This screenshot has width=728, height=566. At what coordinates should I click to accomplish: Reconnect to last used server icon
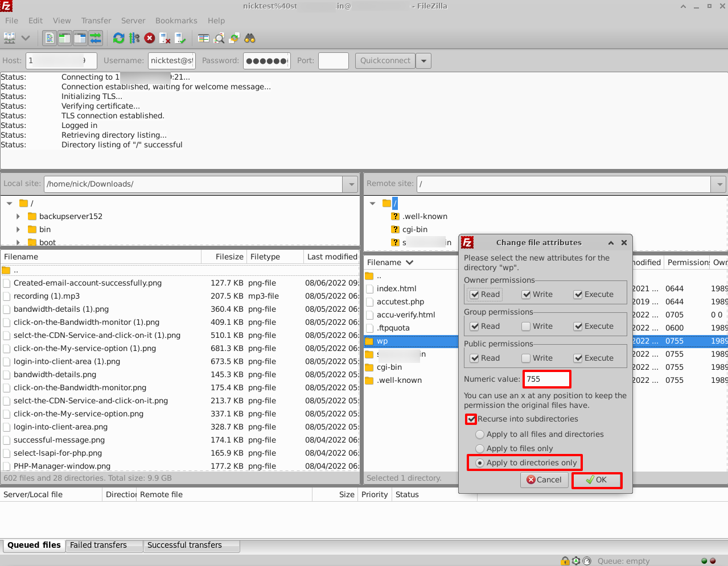pyautogui.click(x=180, y=38)
